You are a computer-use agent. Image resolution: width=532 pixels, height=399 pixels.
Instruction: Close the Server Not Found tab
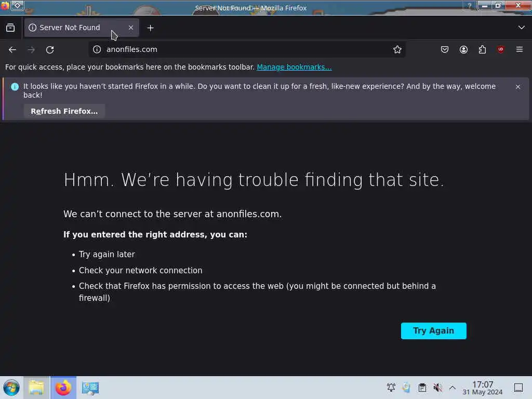pos(131,28)
